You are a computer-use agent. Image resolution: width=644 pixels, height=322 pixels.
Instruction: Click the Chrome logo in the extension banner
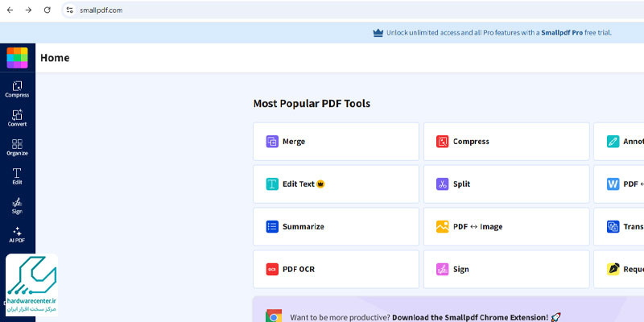[274, 316]
